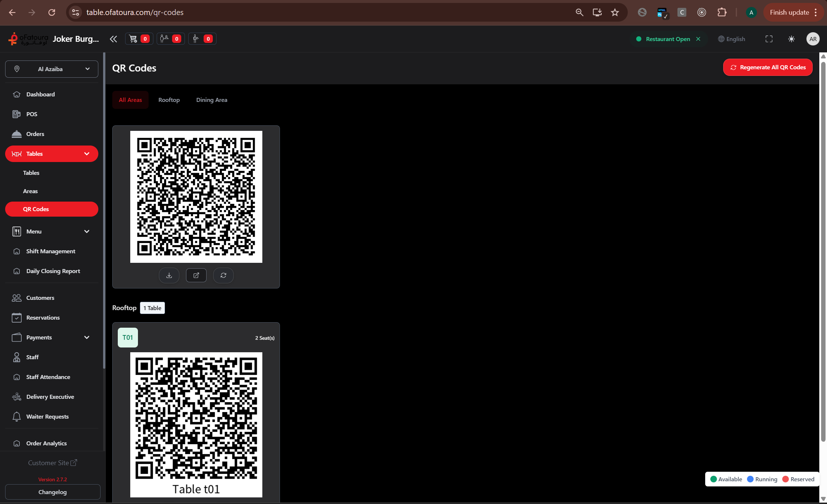Open the POS section in the sidebar
The height and width of the screenshot is (504, 827).
tap(32, 114)
